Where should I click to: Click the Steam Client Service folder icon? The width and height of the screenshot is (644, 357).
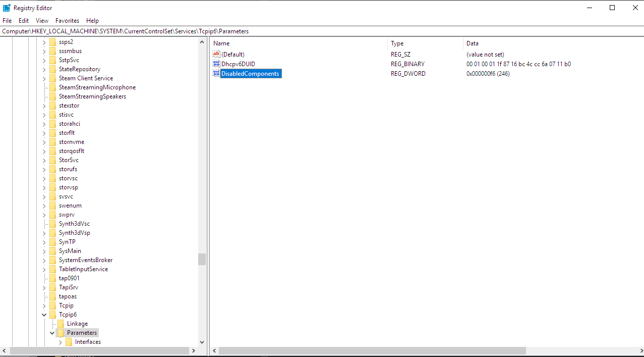click(x=52, y=78)
